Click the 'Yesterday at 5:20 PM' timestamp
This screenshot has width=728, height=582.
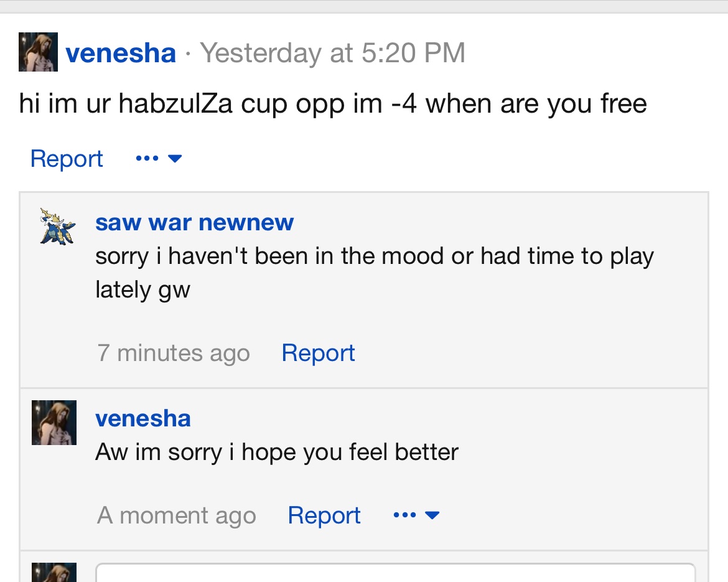[332, 53]
